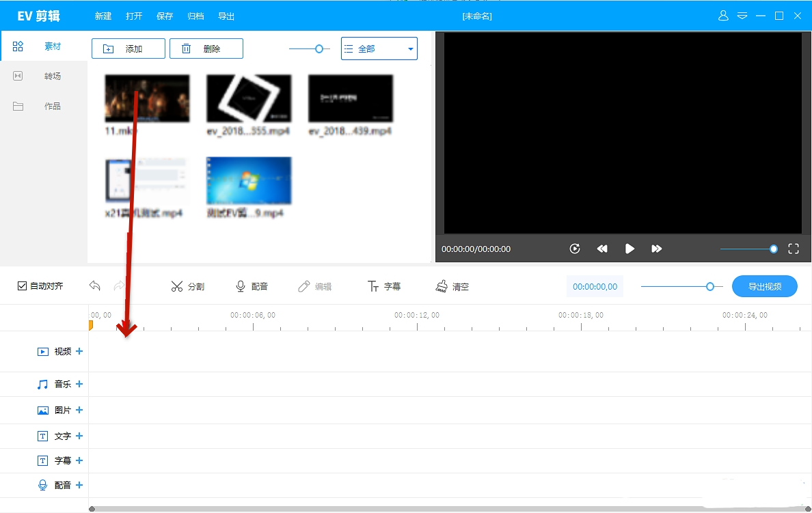Screen dimensions: 812x513
Task: Open the export (导出) menu
Action: 226,16
